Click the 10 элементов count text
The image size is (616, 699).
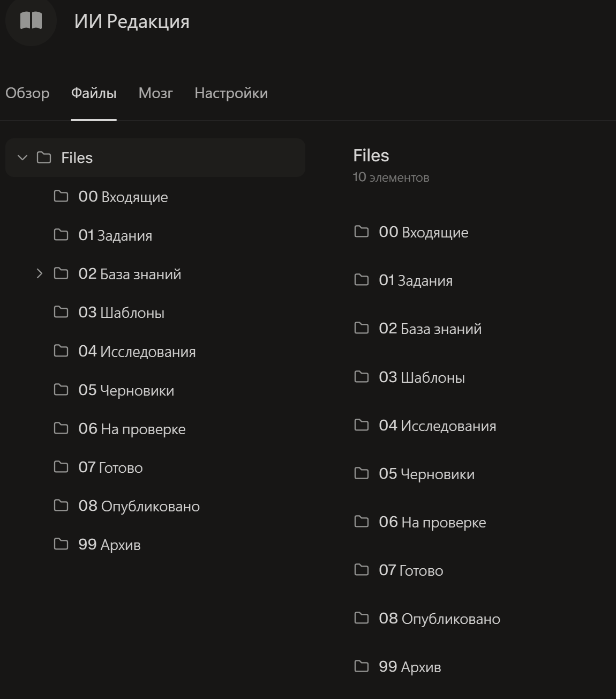click(391, 177)
